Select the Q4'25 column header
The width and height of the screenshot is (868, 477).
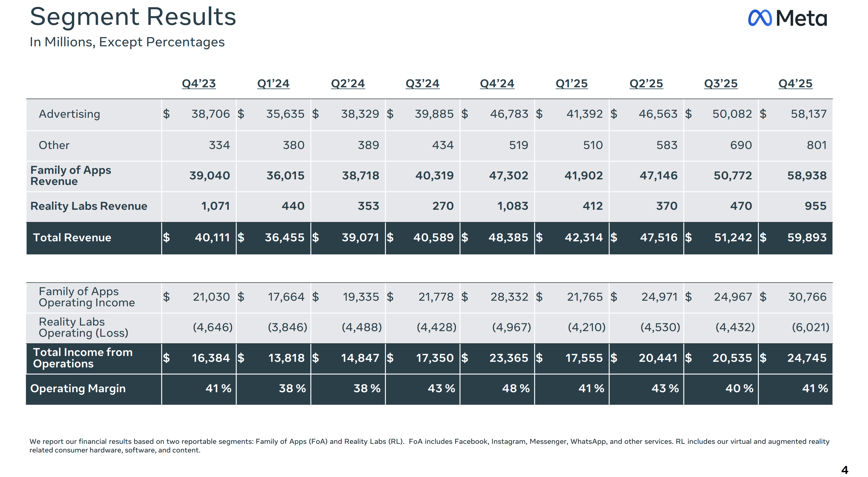[x=795, y=83]
